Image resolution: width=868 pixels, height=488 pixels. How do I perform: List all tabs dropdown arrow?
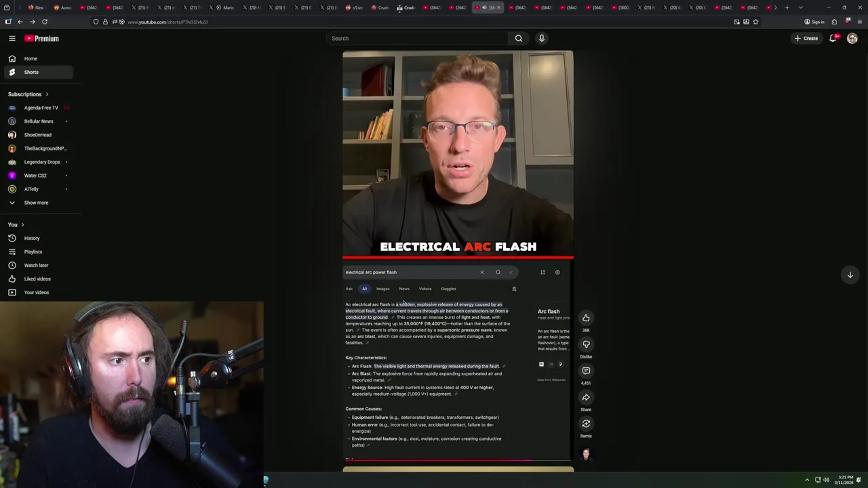[x=801, y=7]
